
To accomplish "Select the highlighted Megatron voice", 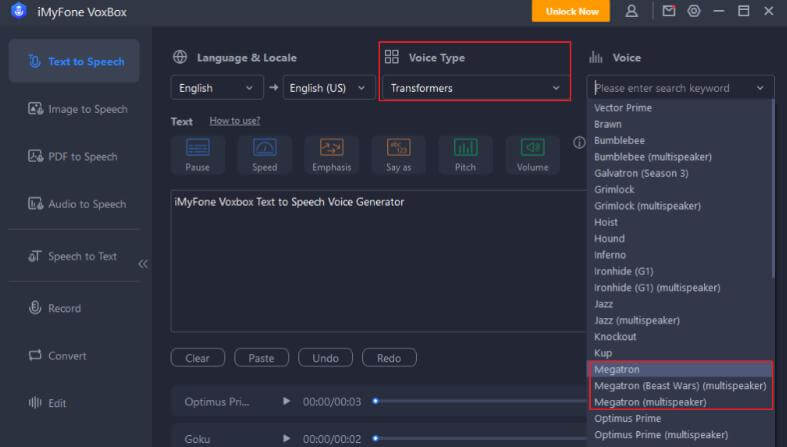I will point(680,369).
